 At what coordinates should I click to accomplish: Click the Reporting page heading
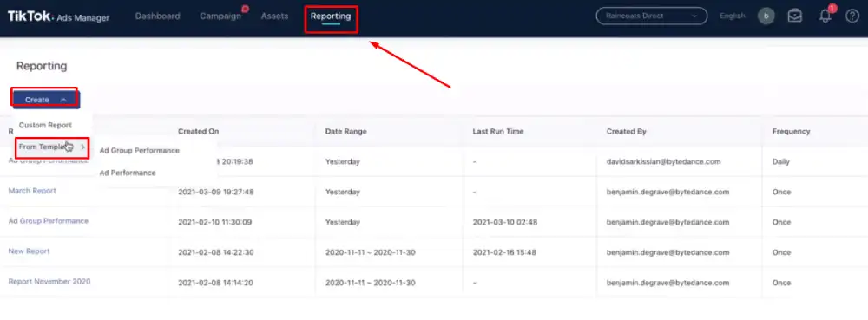tap(42, 66)
